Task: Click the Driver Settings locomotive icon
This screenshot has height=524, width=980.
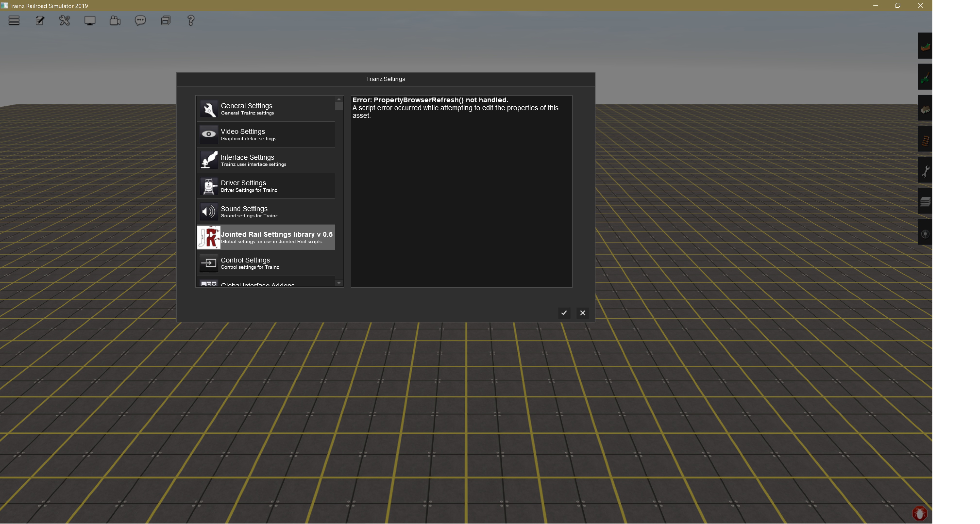Action: click(209, 186)
